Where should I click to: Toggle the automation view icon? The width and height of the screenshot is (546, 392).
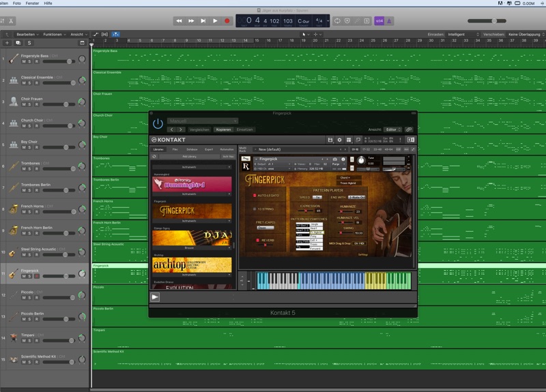96,35
